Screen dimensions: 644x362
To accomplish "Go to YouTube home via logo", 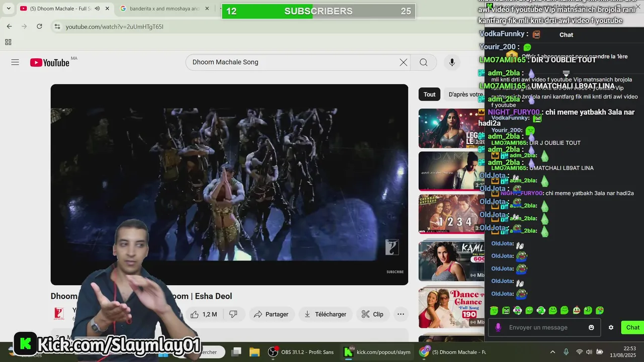I will pyautogui.click(x=49, y=62).
